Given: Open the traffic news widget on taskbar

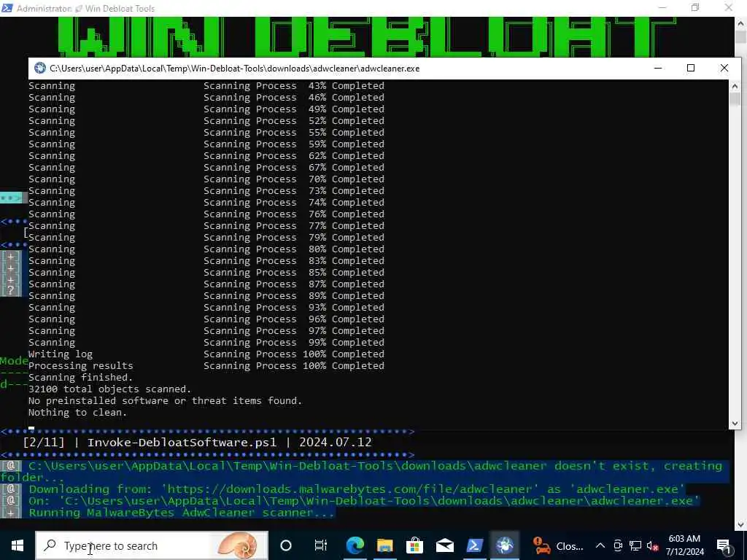Looking at the screenshot, I should tap(558, 545).
